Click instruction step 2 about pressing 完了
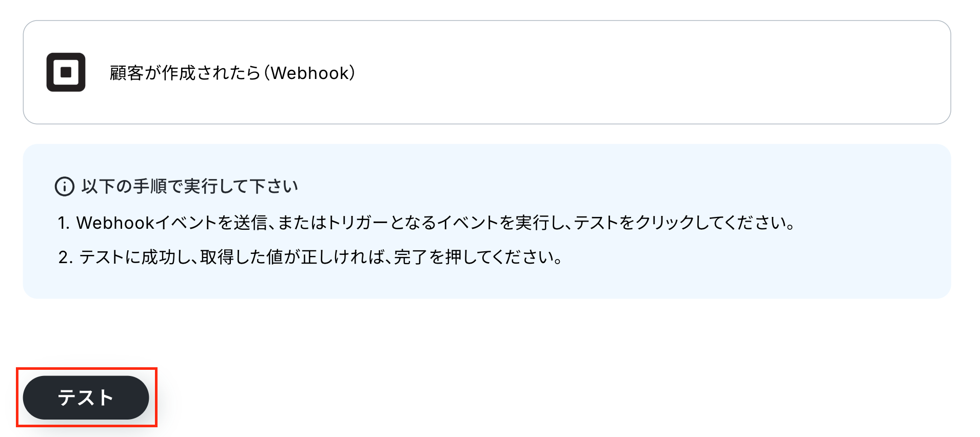 click(310, 257)
